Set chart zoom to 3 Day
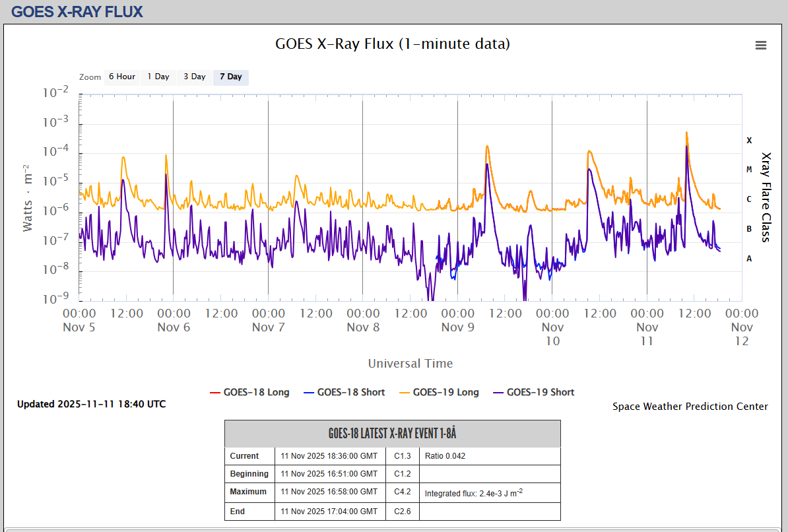 coord(195,77)
